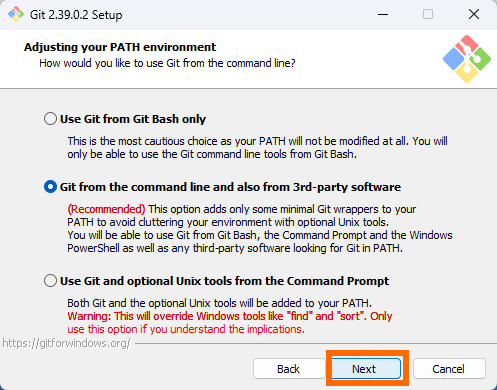The height and width of the screenshot is (390, 497).
Task: Click the red Warning text about Windows tools
Action: pos(230,322)
